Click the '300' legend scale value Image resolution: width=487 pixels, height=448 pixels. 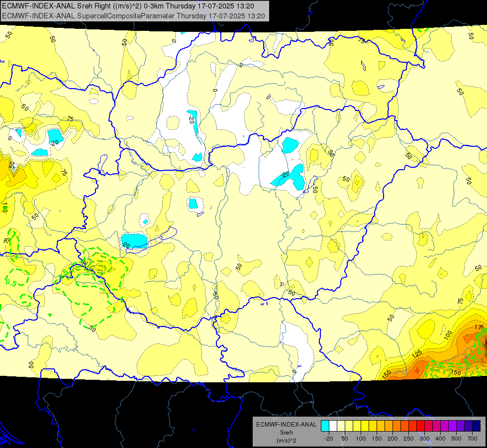[x=425, y=439]
